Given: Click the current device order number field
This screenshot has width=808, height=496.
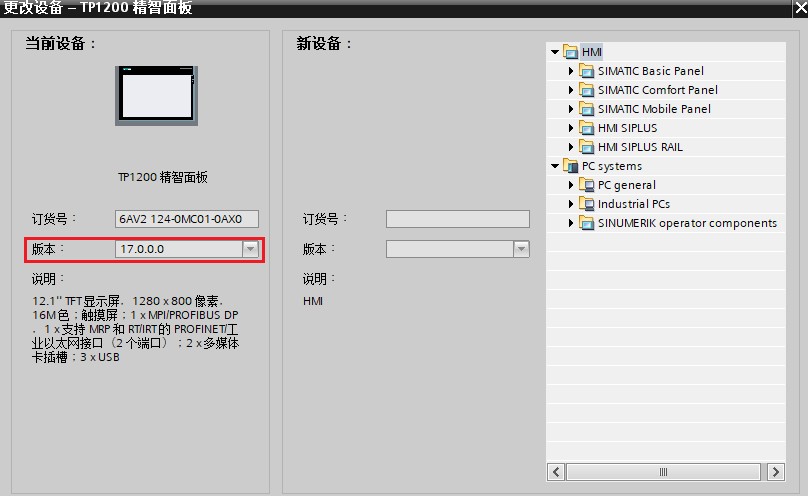Looking at the screenshot, I should pyautogui.click(x=186, y=219).
